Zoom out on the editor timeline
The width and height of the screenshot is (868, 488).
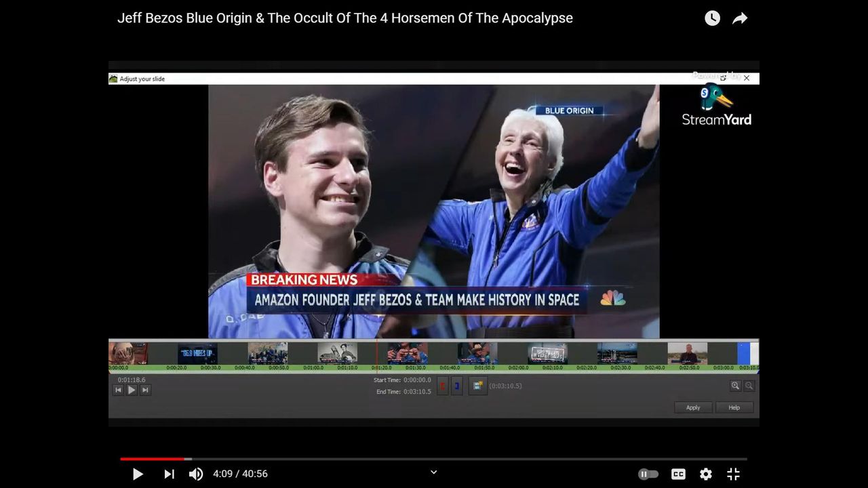749,386
